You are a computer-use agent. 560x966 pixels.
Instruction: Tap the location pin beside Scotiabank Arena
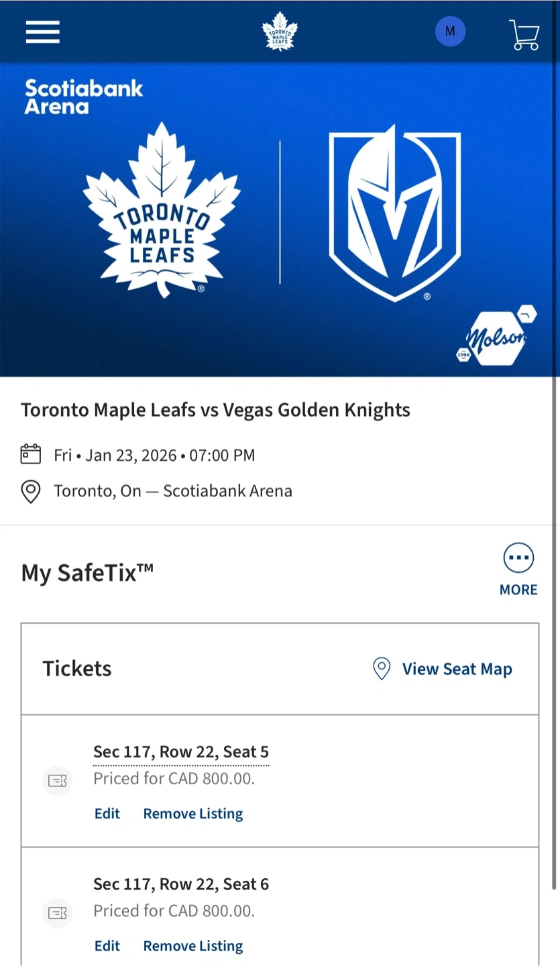pyautogui.click(x=31, y=491)
